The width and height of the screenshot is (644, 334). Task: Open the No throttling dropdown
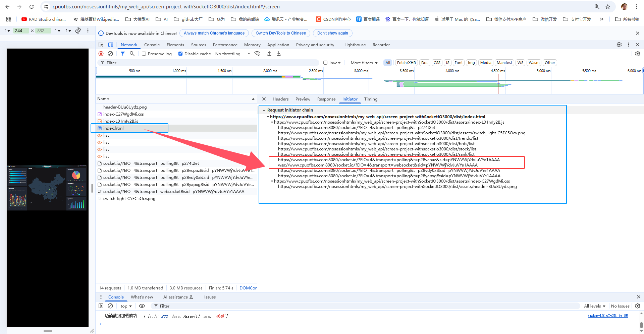[233, 54]
